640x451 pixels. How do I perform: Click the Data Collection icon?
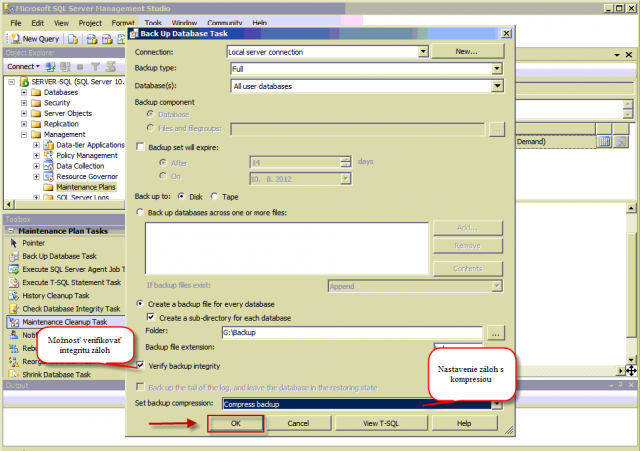coord(49,166)
